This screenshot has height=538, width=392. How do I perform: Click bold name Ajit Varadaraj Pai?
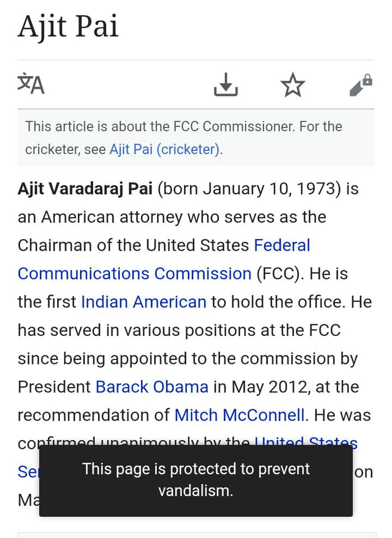click(x=85, y=189)
